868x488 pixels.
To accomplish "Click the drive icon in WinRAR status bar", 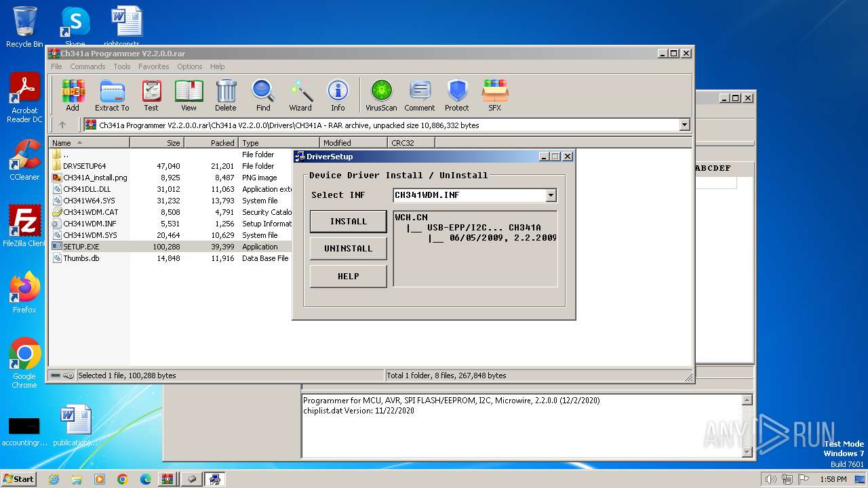I will tap(56, 375).
